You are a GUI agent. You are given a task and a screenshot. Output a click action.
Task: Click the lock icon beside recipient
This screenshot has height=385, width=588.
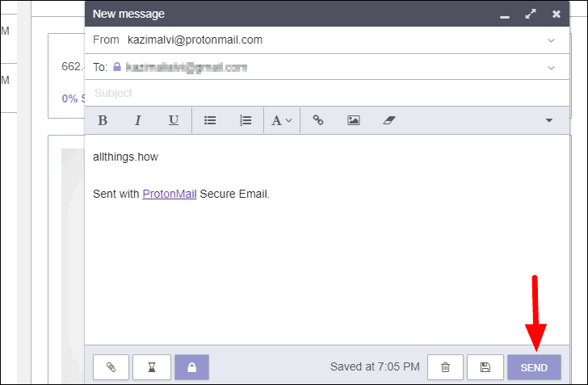117,67
